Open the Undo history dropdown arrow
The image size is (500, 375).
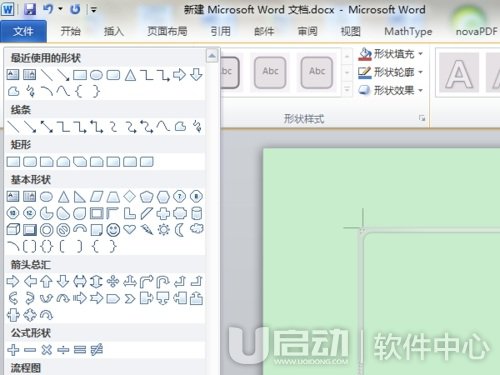61,9
